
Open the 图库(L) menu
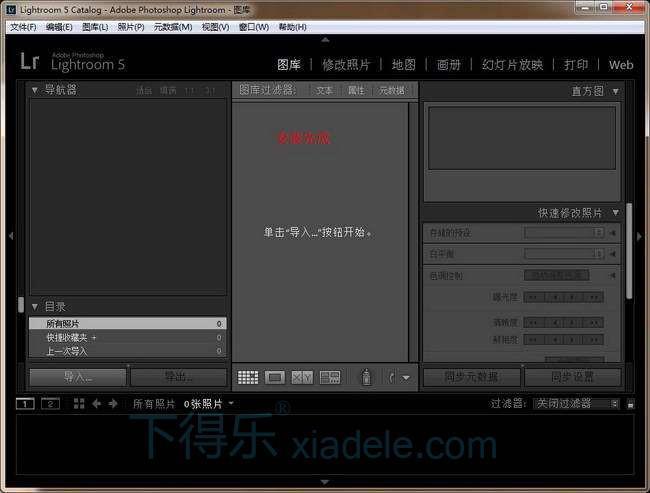[x=95, y=27]
